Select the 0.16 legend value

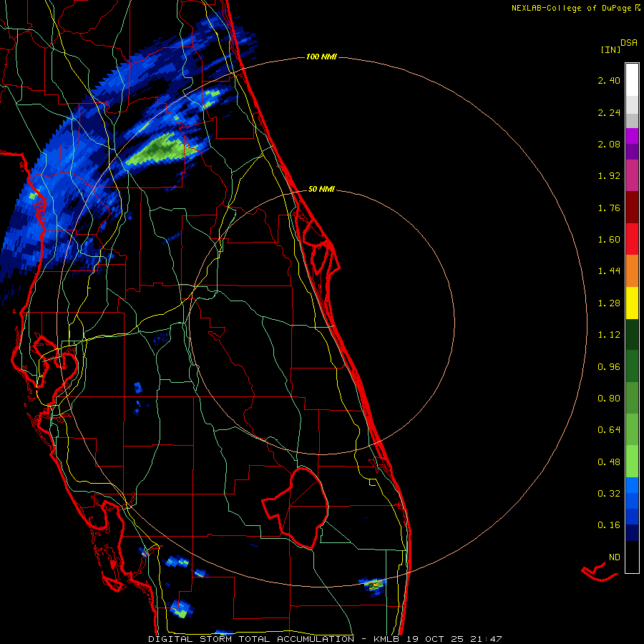click(609, 525)
